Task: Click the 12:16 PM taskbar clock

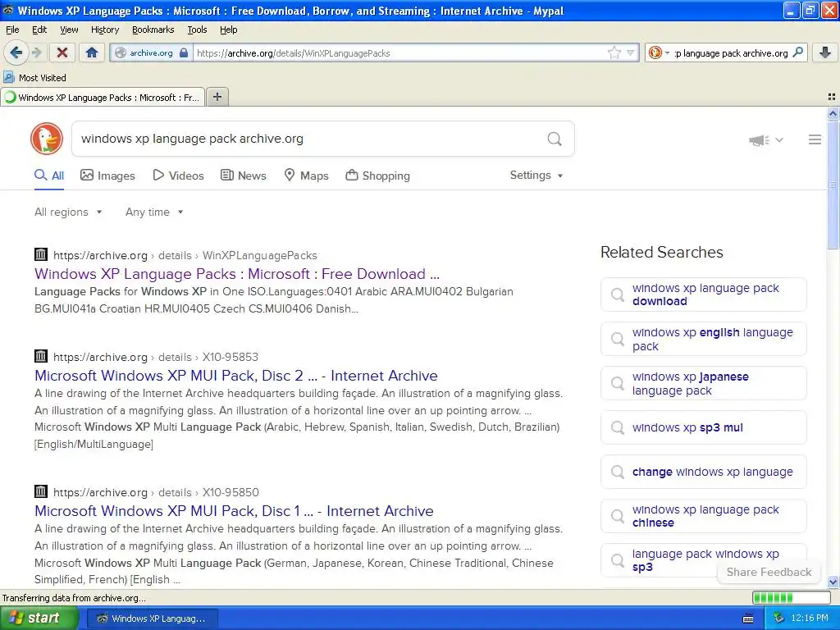Action: coord(810,619)
